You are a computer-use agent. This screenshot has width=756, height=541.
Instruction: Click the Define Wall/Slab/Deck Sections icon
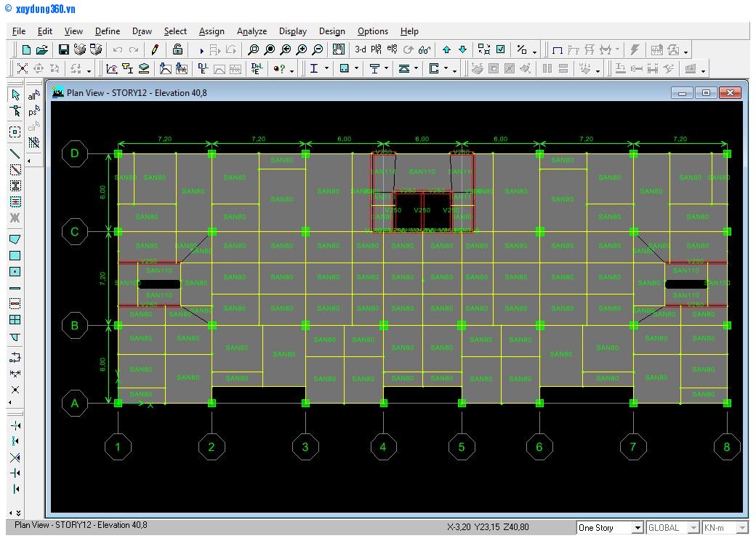click(144, 69)
